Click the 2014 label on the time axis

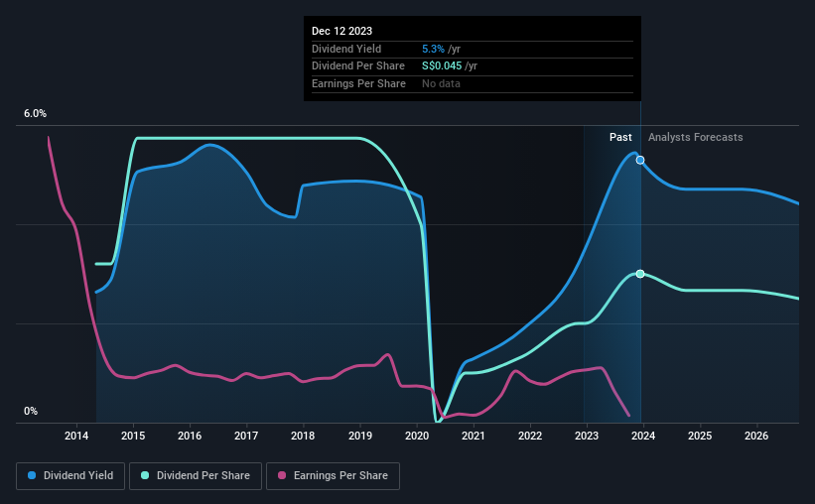(x=76, y=436)
